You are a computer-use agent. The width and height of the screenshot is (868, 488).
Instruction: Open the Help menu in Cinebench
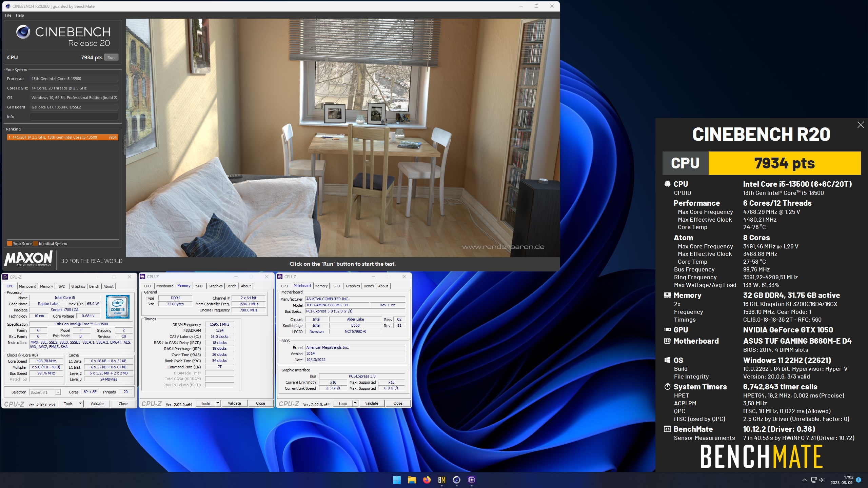20,15
